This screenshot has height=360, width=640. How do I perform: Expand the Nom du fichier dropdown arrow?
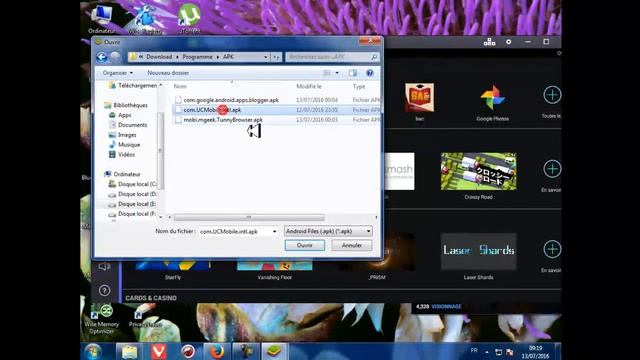pyautogui.click(x=274, y=231)
